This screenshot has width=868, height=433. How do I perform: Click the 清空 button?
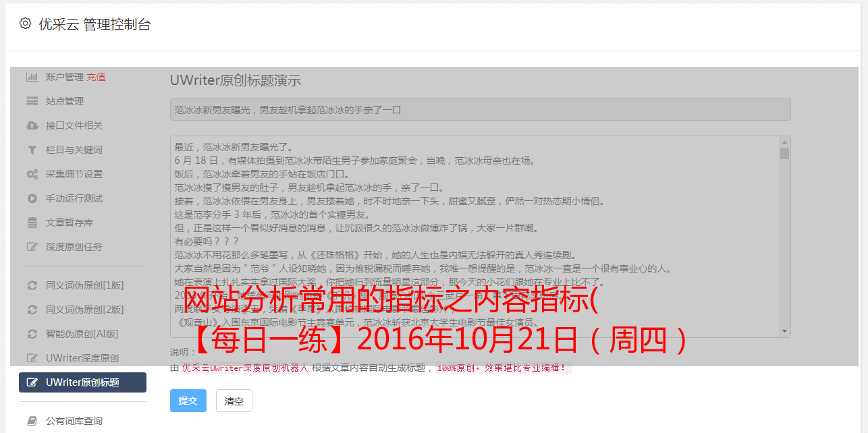(234, 401)
